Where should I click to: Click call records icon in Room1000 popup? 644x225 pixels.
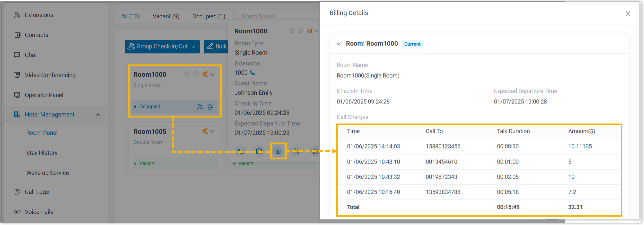pyautogui.click(x=259, y=151)
